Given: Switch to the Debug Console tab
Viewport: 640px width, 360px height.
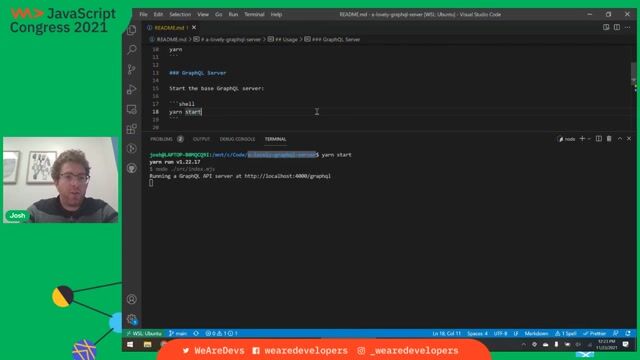Looking at the screenshot, I should 237,139.
